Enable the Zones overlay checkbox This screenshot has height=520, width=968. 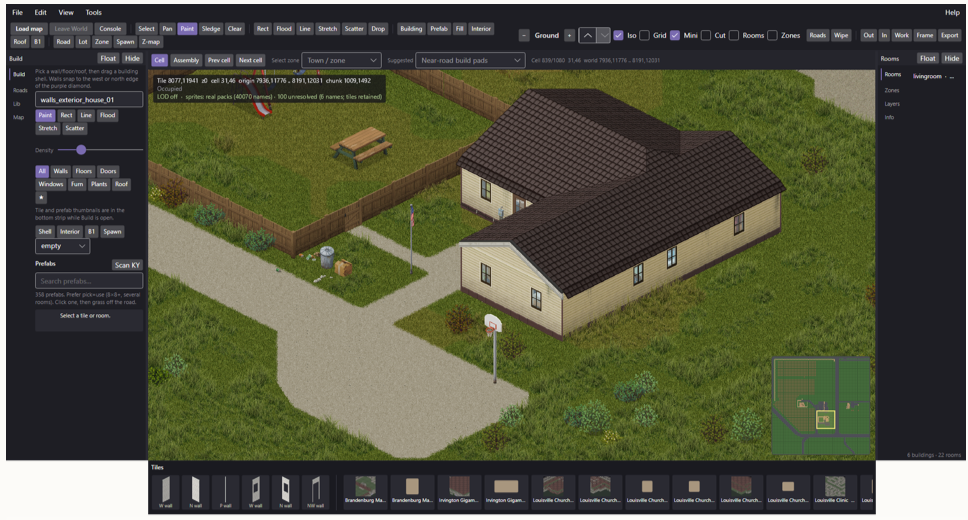772,35
